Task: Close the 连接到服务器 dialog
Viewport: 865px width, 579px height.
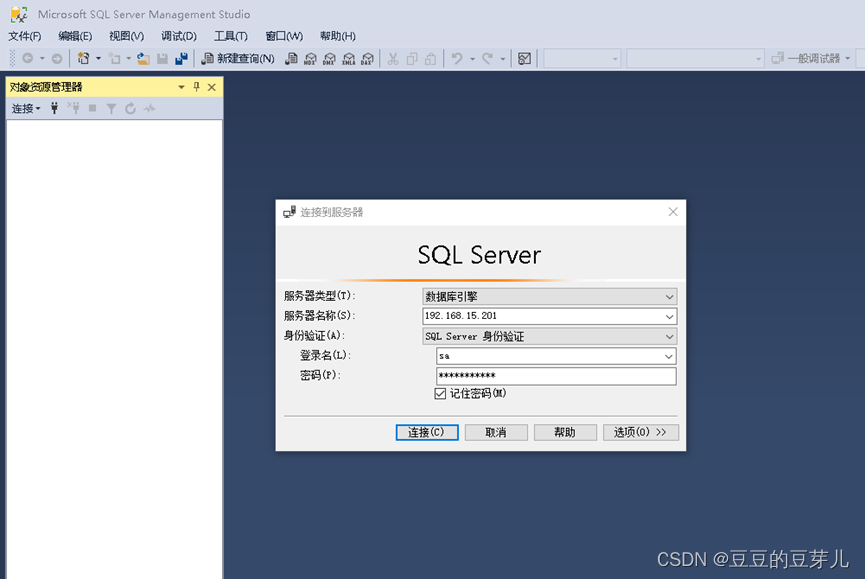Action: [x=673, y=212]
